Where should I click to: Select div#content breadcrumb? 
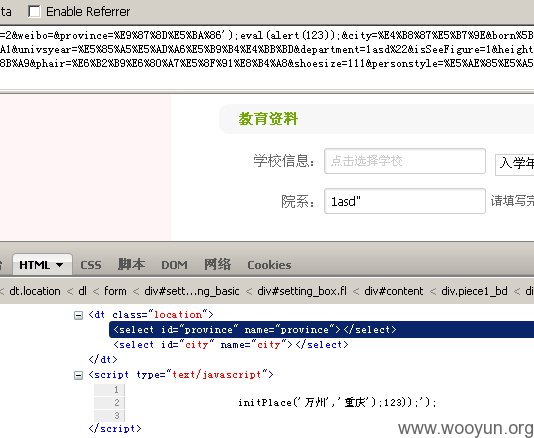[393, 291]
